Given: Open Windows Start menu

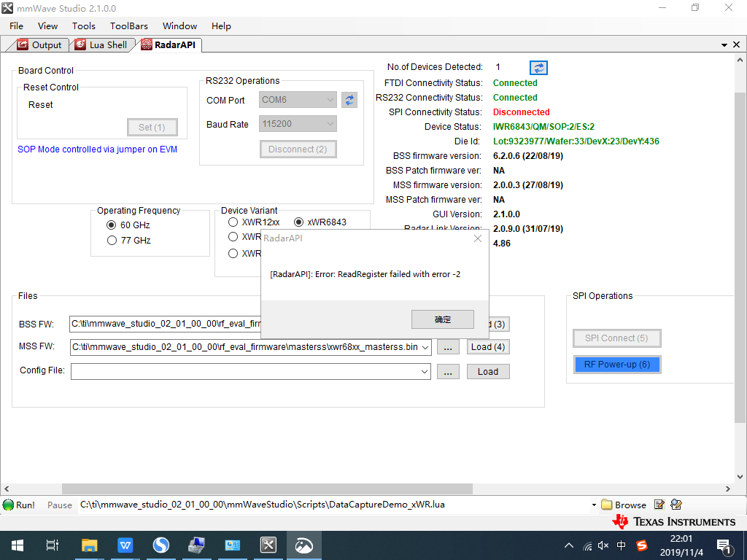Looking at the screenshot, I should (18, 545).
